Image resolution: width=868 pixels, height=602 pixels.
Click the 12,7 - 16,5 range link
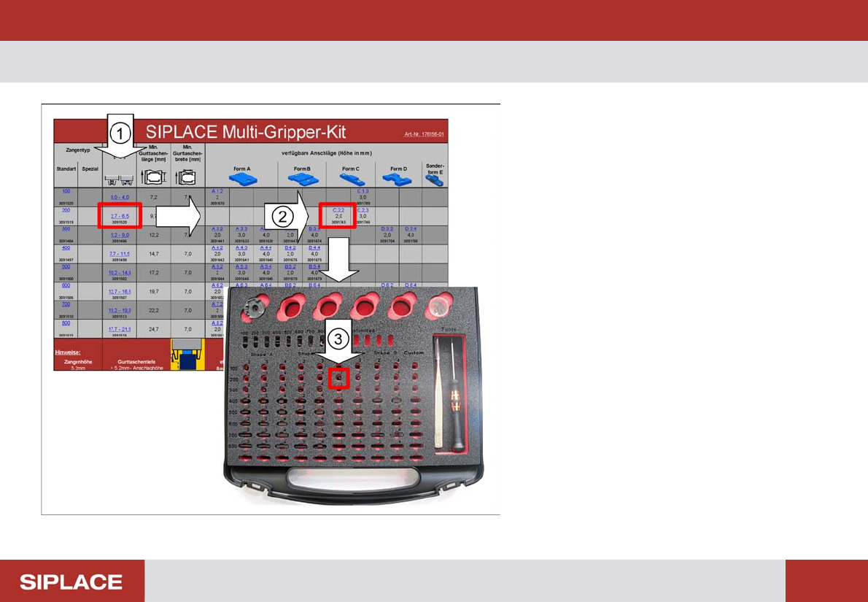pos(120,291)
